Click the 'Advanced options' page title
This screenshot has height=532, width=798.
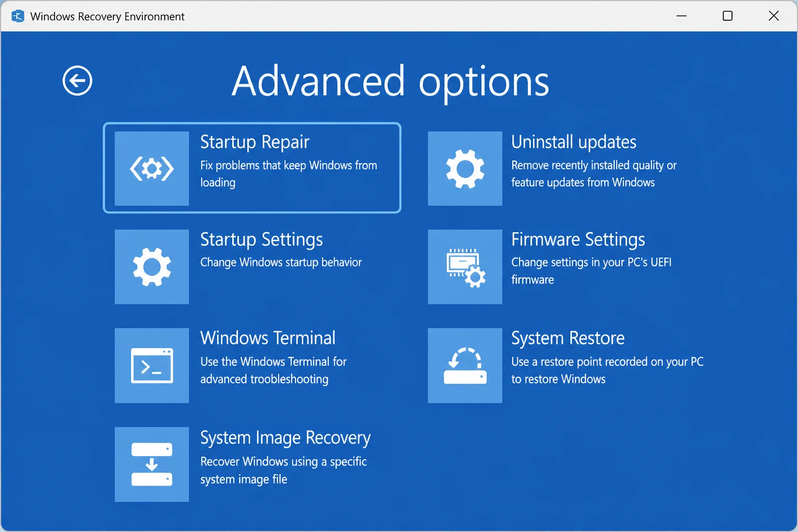390,82
